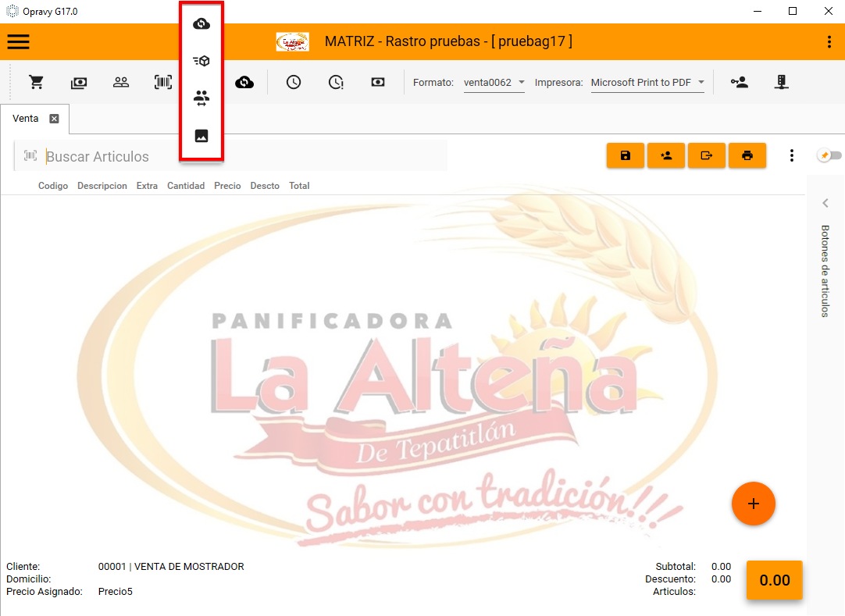Open the hamburger main menu
The height and width of the screenshot is (616, 845).
coord(18,41)
